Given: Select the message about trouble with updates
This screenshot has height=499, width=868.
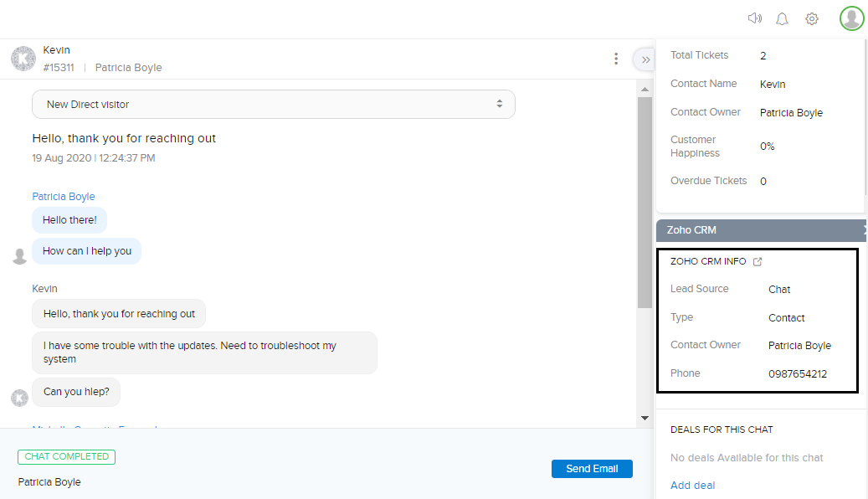Looking at the screenshot, I should click(x=204, y=352).
